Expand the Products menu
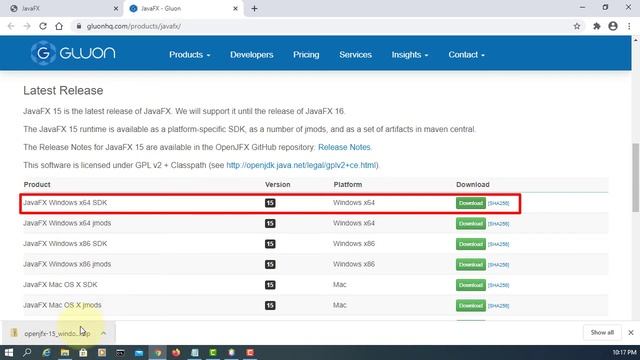 click(x=190, y=55)
